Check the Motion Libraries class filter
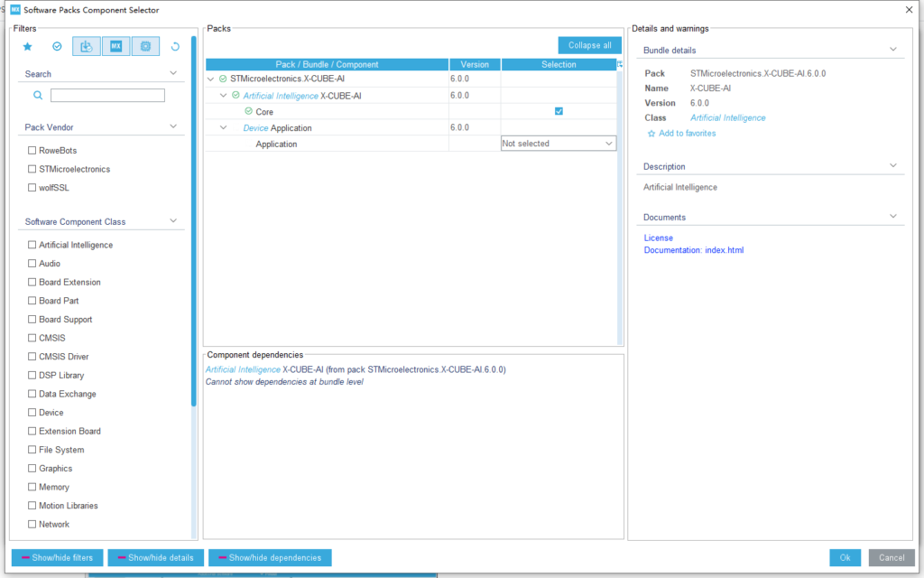Viewport: 924px width, 578px height. (x=32, y=506)
